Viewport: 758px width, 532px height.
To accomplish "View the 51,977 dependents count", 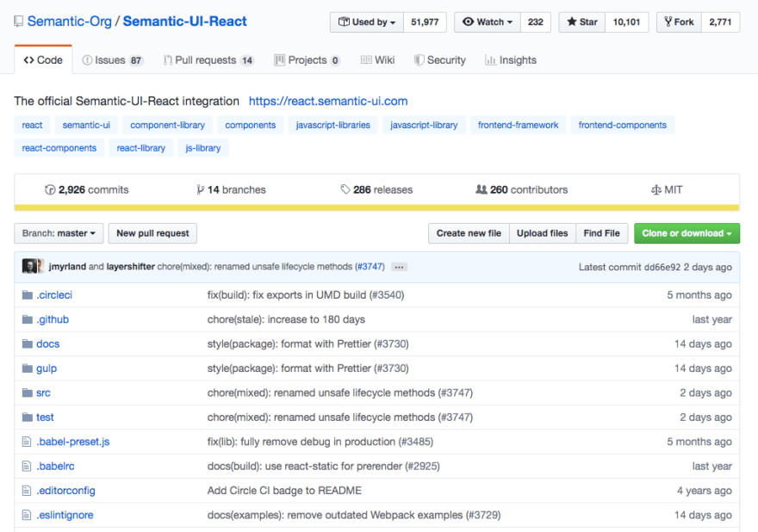I will pos(425,22).
